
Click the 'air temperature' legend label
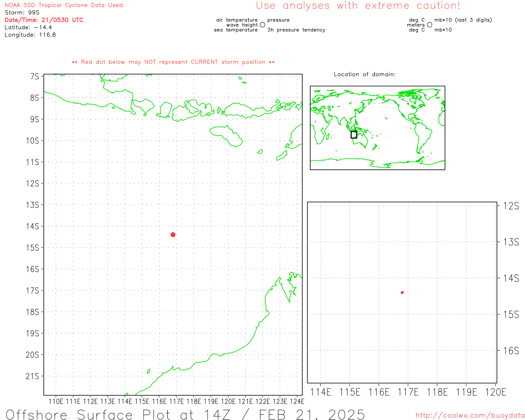pos(237,20)
